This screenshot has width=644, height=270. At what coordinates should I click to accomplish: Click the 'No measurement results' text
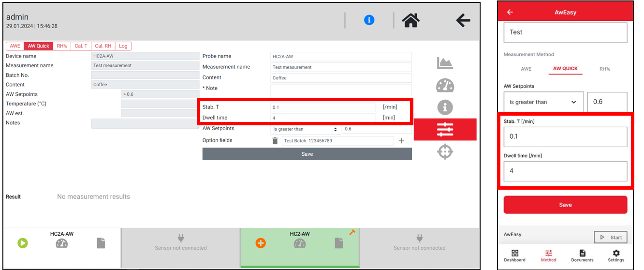pyautogui.click(x=93, y=196)
